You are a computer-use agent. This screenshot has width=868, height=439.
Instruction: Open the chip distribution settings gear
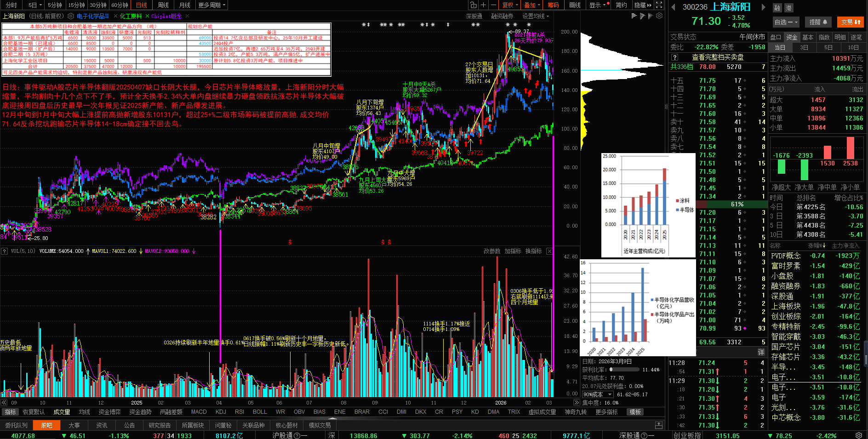(659, 16)
